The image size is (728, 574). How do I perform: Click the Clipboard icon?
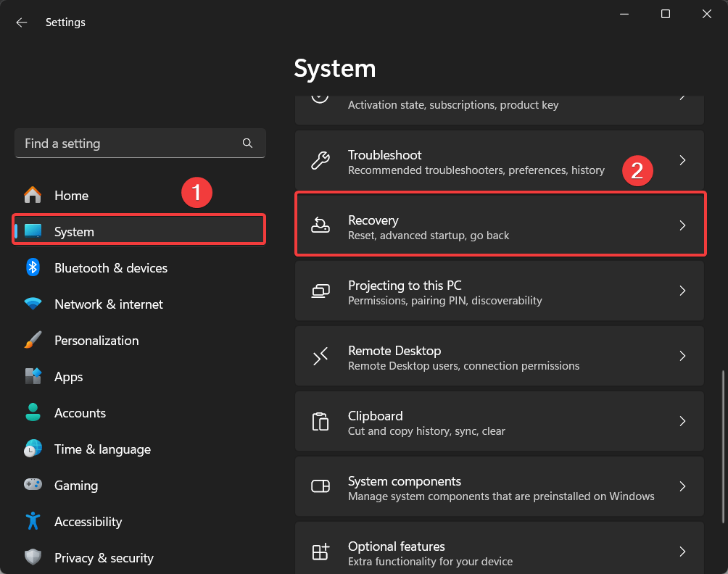coord(320,421)
